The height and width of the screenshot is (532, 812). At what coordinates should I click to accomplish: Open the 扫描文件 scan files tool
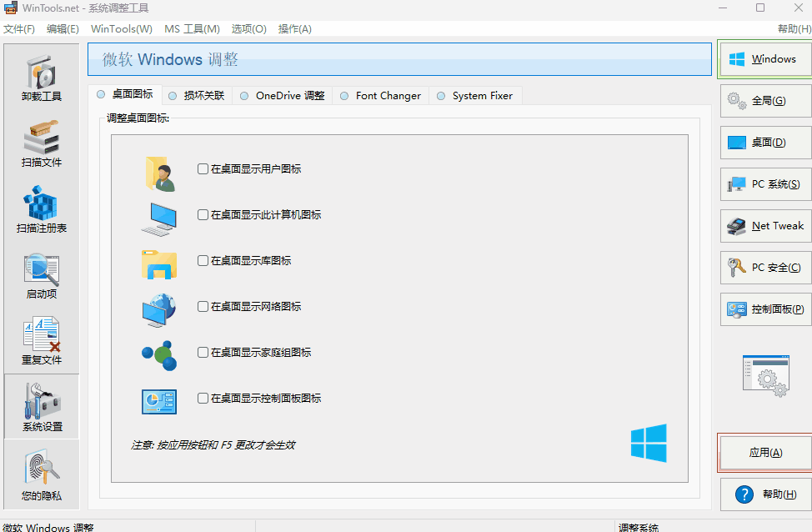coord(42,143)
